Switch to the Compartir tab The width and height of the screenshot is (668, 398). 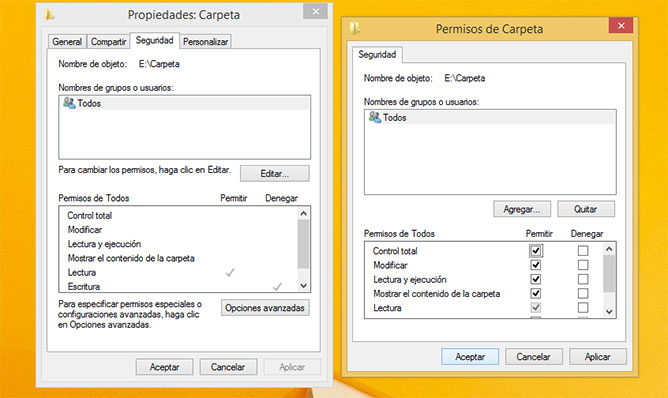108,41
